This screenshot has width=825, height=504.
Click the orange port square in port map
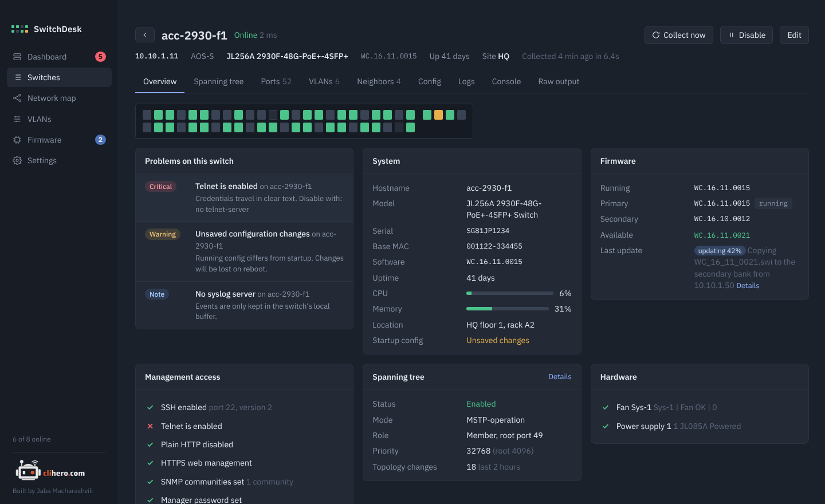[438, 115]
